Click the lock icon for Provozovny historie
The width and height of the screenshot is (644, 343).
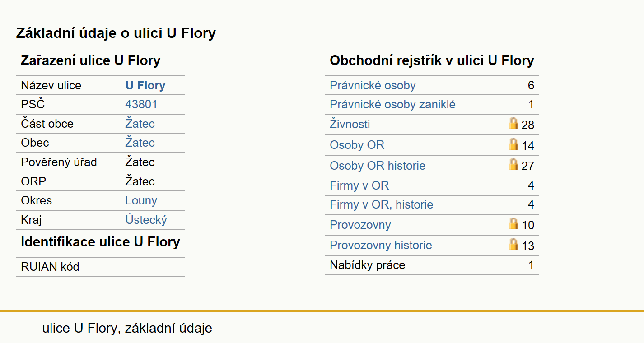click(x=513, y=244)
